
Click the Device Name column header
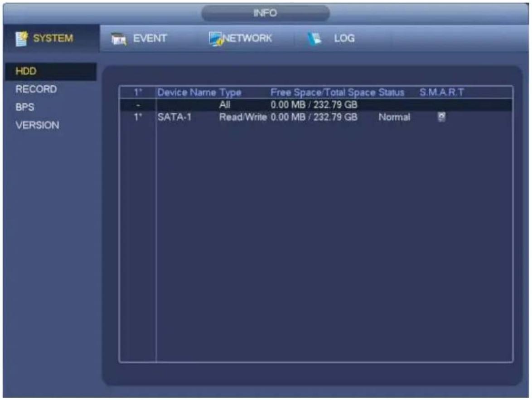[x=187, y=93]
